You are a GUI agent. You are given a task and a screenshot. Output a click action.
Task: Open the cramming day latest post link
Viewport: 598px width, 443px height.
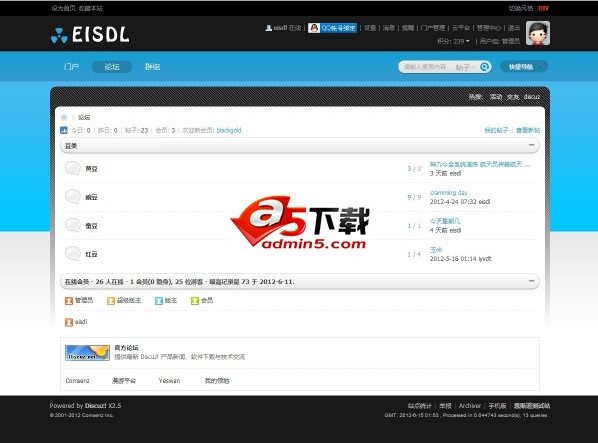(x=448, y=193)
